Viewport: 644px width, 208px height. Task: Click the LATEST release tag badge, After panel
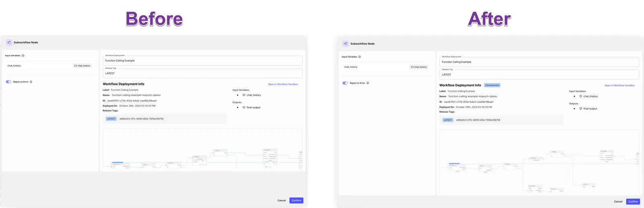448,120
